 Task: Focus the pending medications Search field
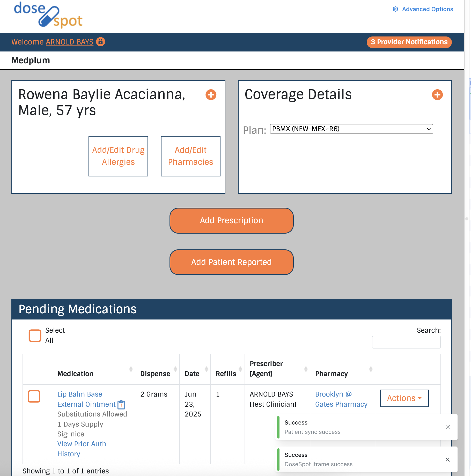click(x=406, y=342)
